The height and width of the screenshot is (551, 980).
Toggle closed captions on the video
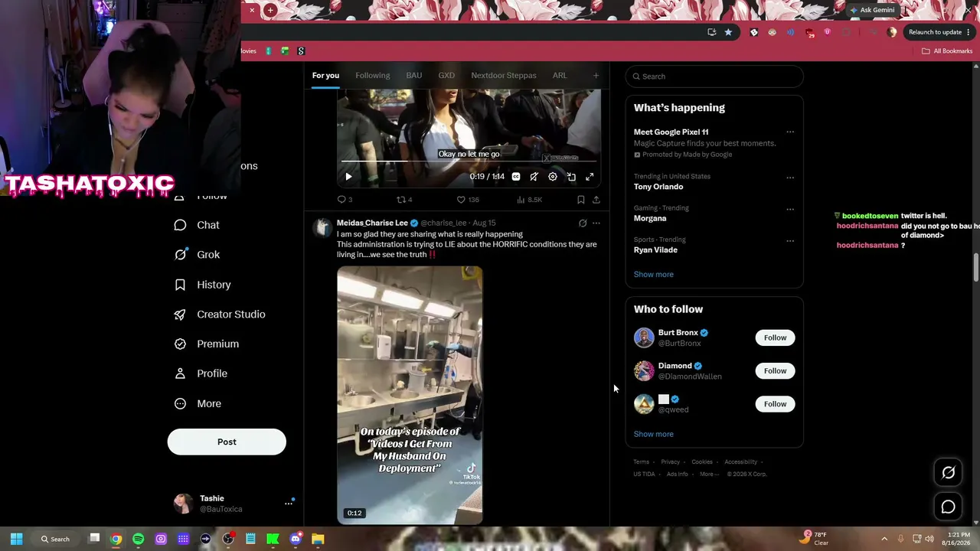[516, 177]
